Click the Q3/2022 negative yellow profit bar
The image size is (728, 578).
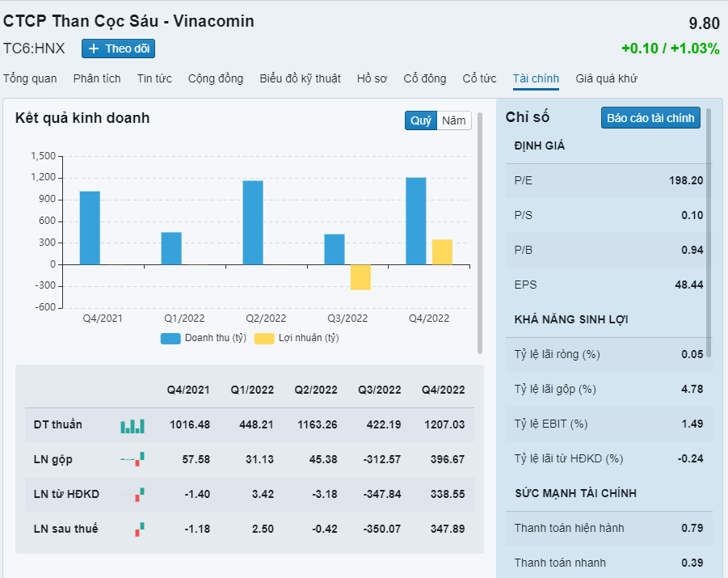[x=360, y=277]
